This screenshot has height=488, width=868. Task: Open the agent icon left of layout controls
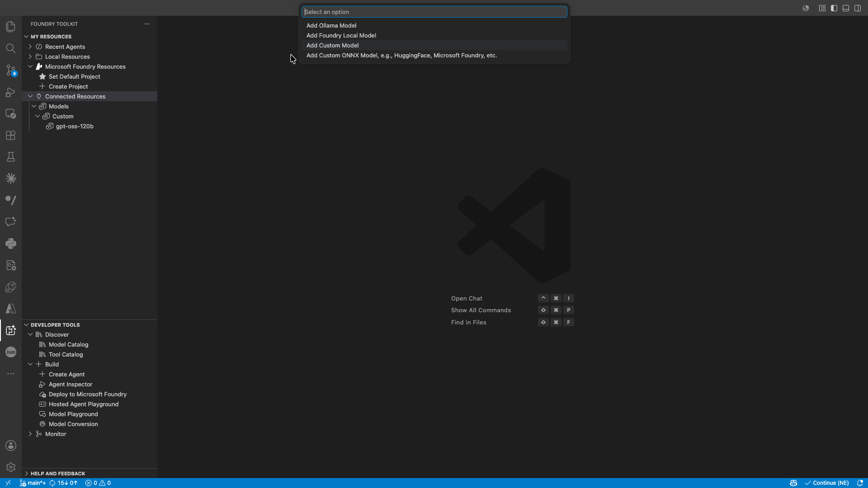point(806,8)
